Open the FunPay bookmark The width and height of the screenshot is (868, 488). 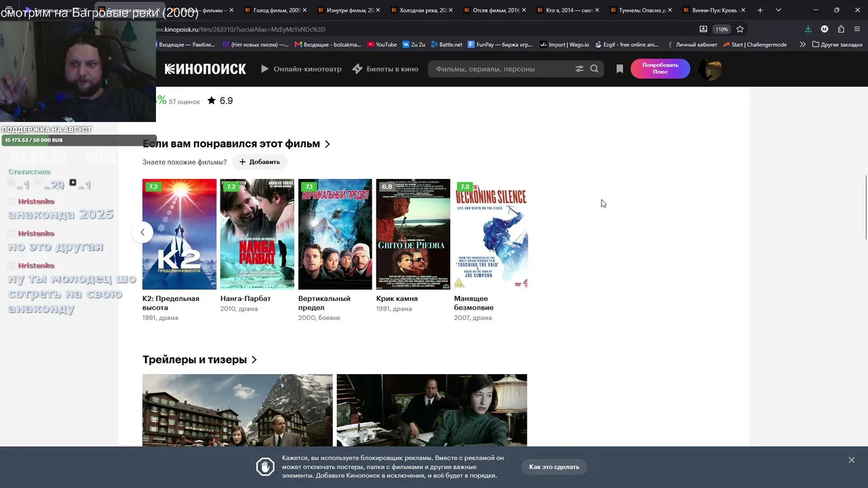click(500, 45)
